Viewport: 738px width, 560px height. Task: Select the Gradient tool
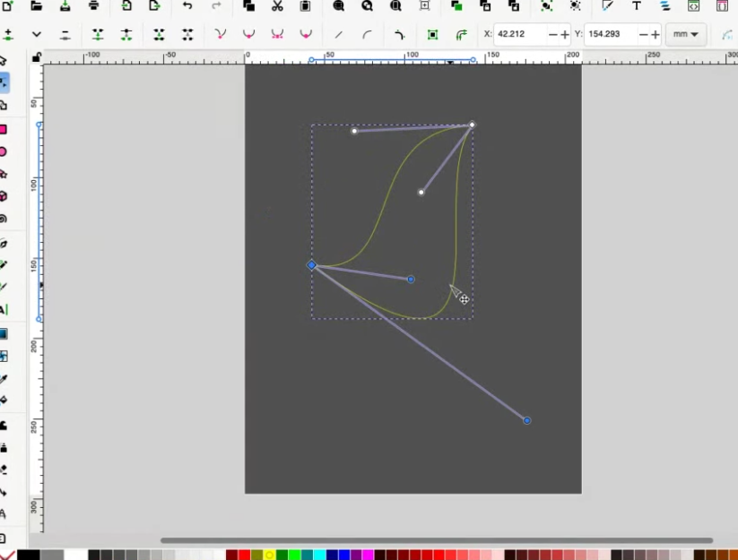click(4, 334)
